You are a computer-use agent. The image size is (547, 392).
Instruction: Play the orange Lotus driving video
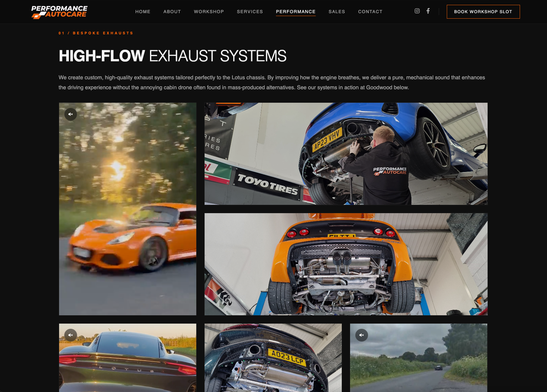(x=128, y=209)
